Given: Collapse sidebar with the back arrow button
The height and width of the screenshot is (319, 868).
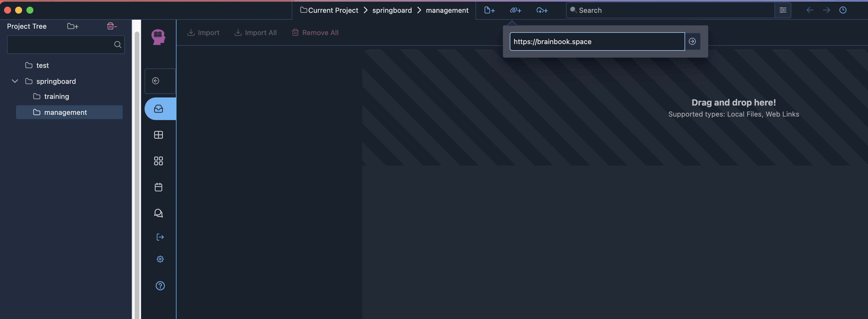Looking at the screenshot, I should (x=156, y=81).
